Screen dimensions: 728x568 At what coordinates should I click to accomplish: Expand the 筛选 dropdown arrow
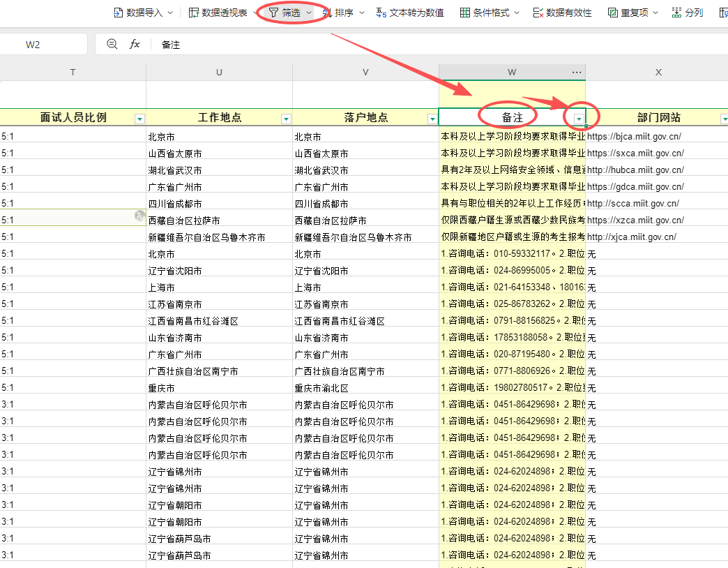(x=309, y=13)
